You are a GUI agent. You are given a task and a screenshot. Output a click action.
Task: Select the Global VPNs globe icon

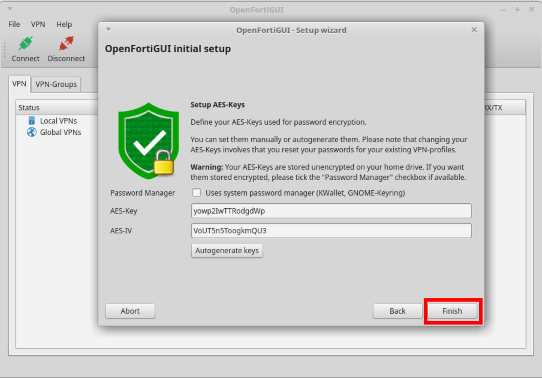[32, 132]
